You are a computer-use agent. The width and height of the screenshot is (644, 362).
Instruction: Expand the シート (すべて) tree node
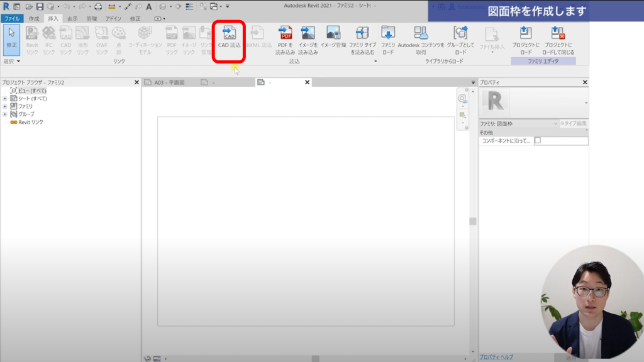pyautogui.click(x=5, y=99)
